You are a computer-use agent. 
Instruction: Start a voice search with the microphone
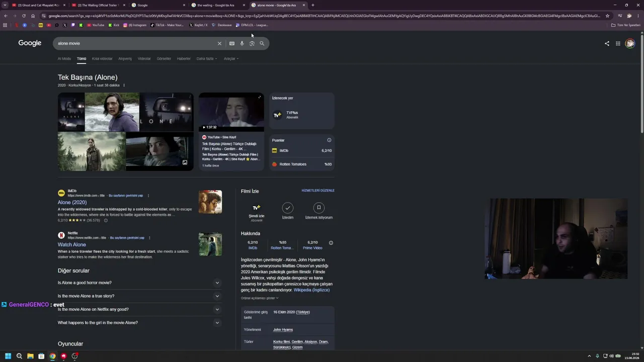242,43
